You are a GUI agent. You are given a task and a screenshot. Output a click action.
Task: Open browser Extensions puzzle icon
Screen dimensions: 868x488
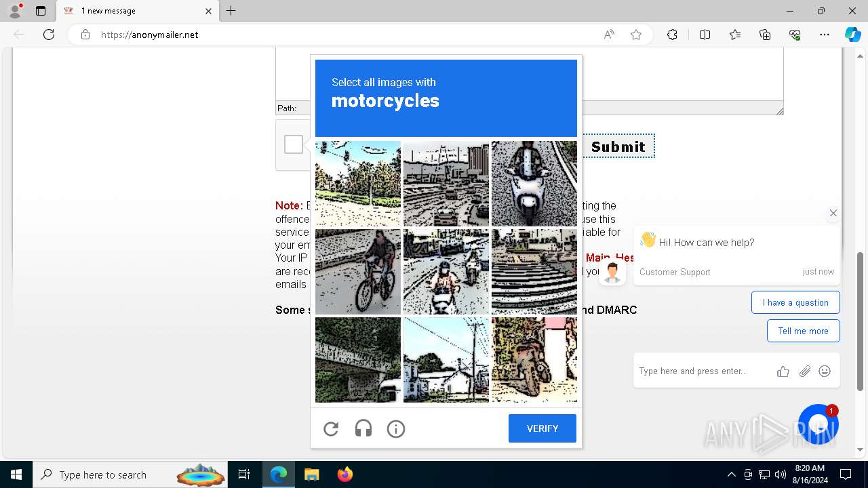pos(672,35)
